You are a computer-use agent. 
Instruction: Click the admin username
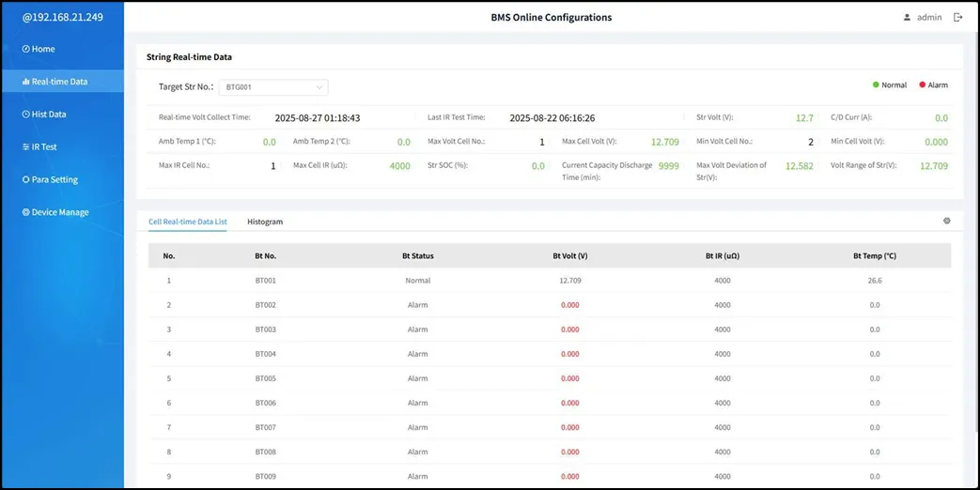(x=928, y=18)
